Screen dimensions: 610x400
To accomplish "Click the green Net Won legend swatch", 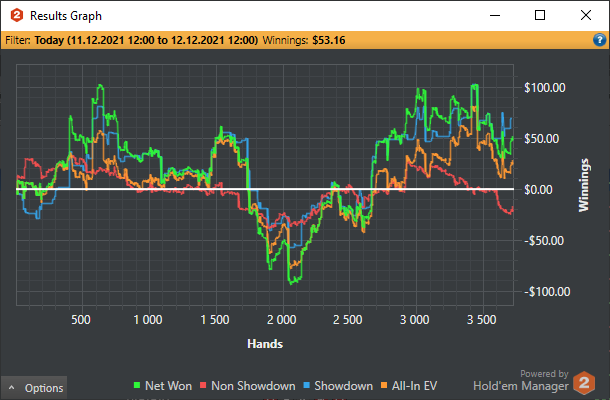I will (137, 385).
